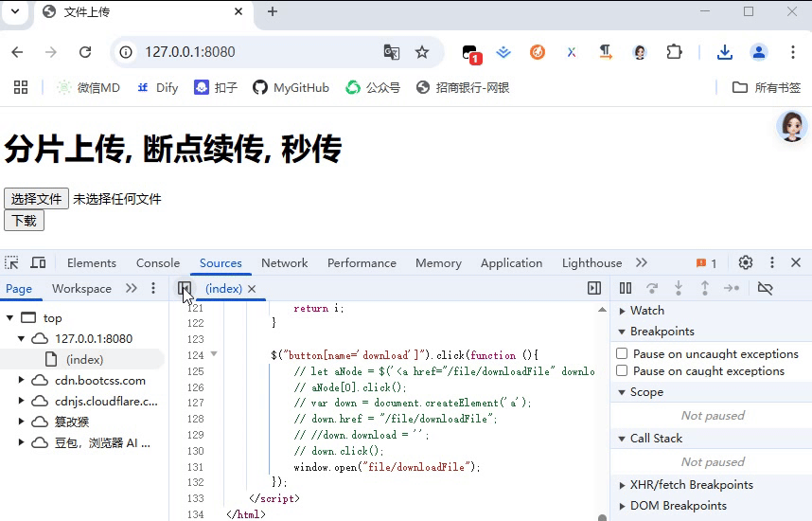Open DevTools customize three-dot menu
Screen dimensions: 812x521
coord(771,262)
